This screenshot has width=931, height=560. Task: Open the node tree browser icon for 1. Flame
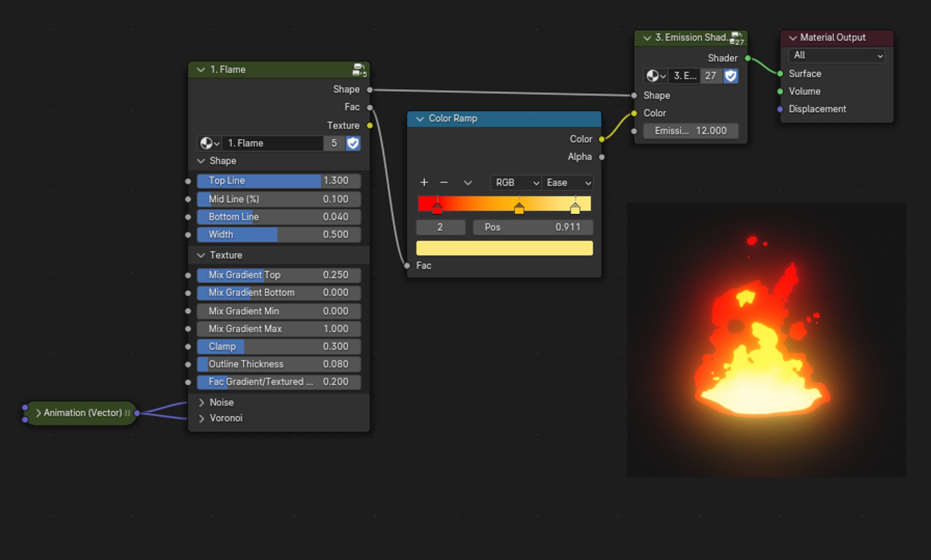tap(210, 143)
